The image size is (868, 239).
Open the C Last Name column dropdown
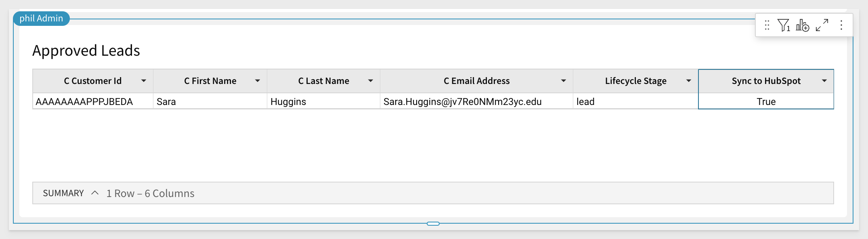pyautogui.click(x=371, y=81)
